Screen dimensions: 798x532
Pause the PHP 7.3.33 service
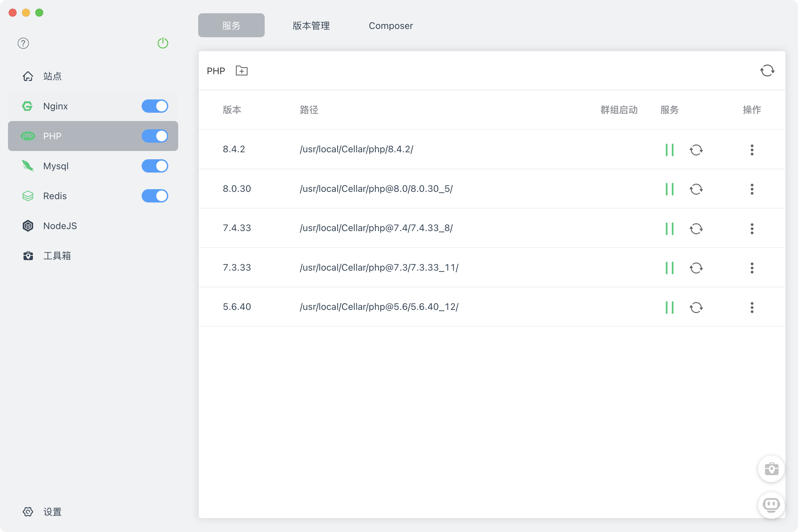click(669, 268)
